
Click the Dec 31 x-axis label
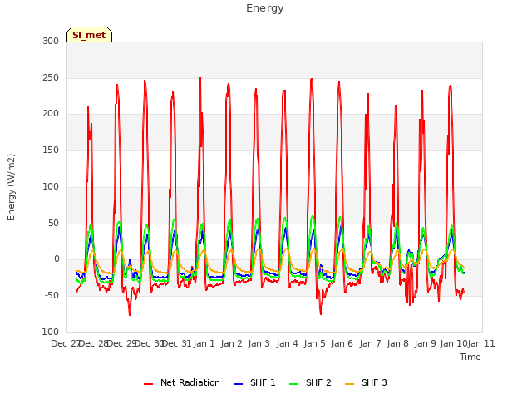tap(176, 343)
